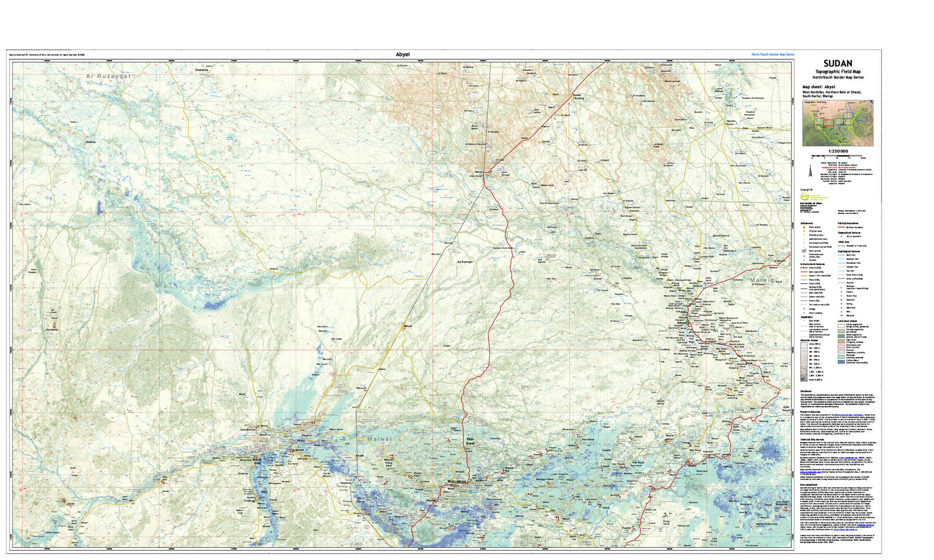Click the As Sumayh label
Viewport: 934px width, 560px height.
click(x=465, y=262)
